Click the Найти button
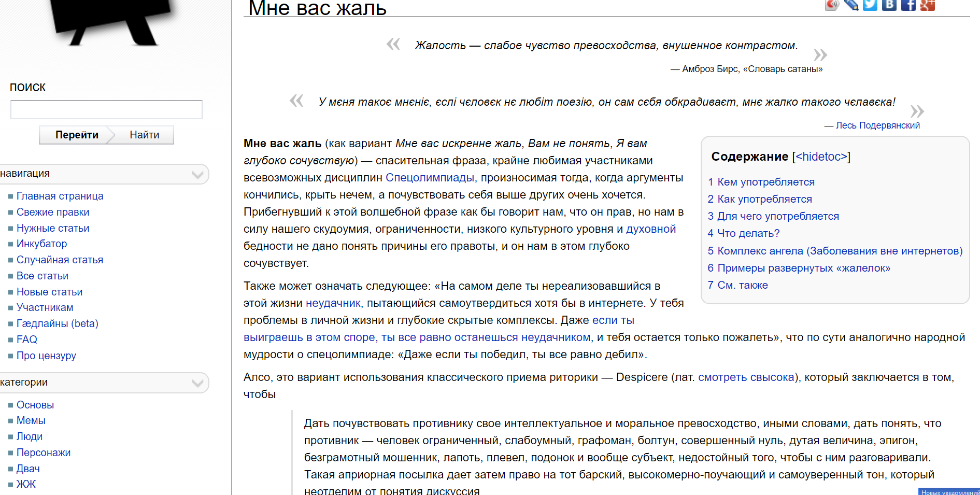This screenshot has width=980, height=495. pyautogui.click(x=145, y=135)
